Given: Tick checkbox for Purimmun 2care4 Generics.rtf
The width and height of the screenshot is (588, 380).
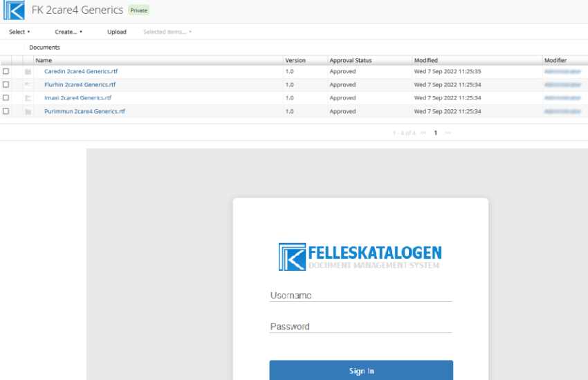Looking at the screenshot, I should [x=6, y=111].
